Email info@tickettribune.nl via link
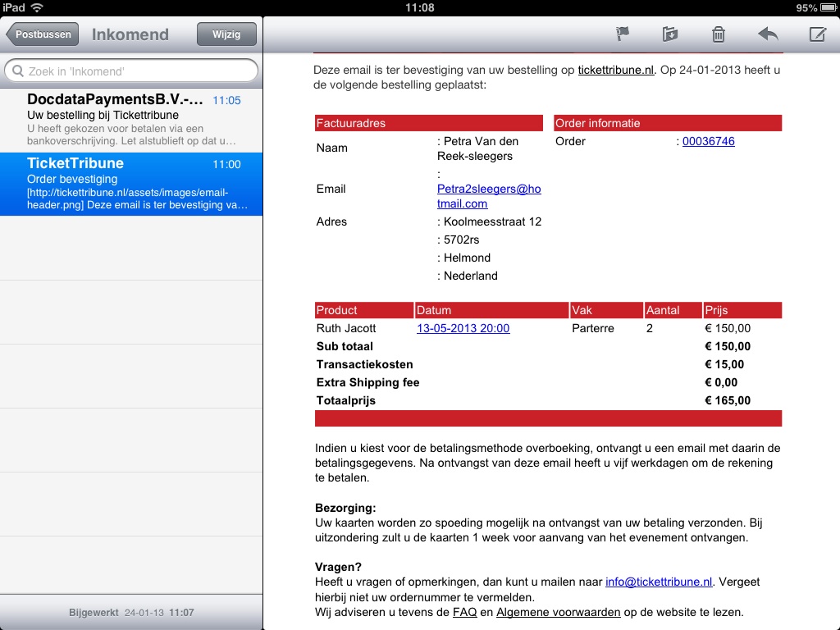The width and height of the screenshot is (840, 630). click(x=659, y=582)
